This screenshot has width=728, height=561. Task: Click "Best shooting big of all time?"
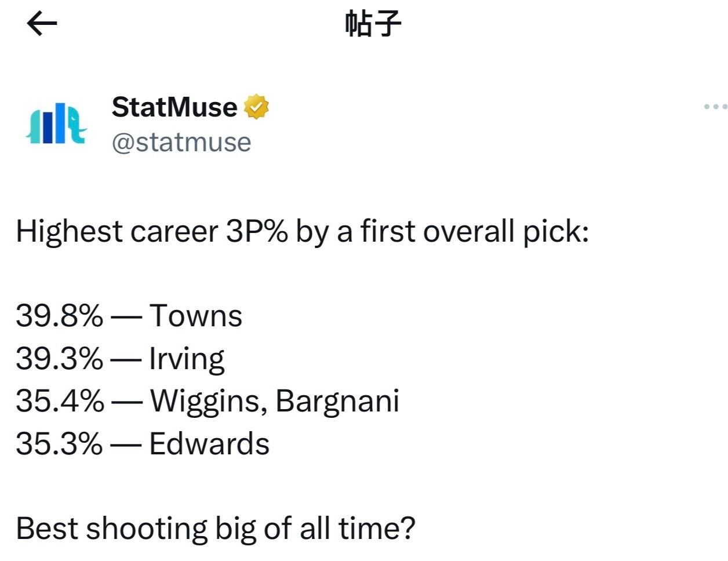pyautogui.click(x=216, y=529)
